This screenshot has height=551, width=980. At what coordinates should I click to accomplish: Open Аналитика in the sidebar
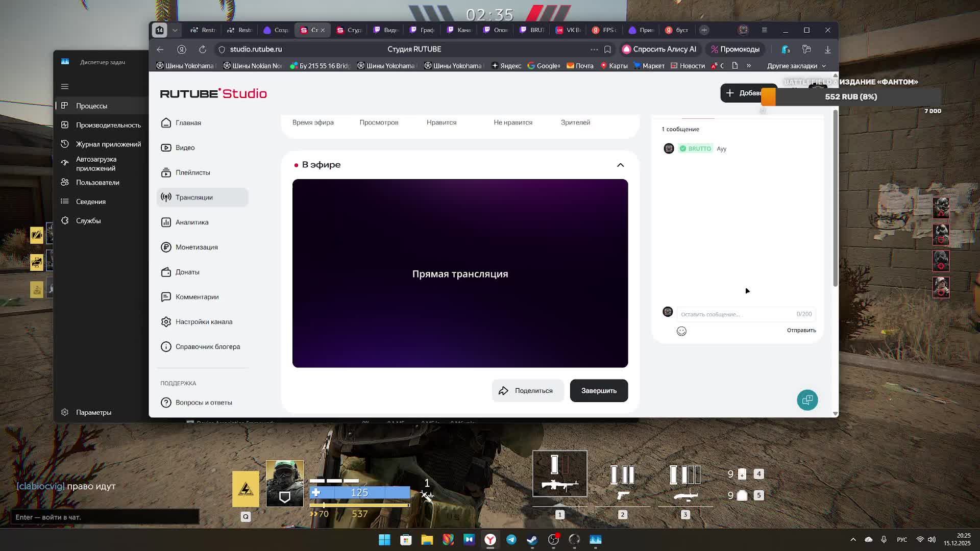tap(192, 222)
